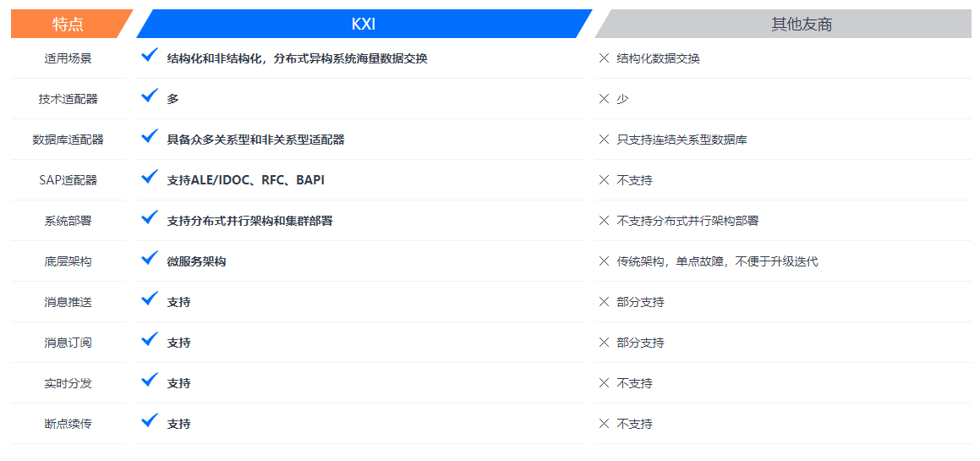
Task: Click the X mark in the SAP适配器 row
Action: [604, 180]
